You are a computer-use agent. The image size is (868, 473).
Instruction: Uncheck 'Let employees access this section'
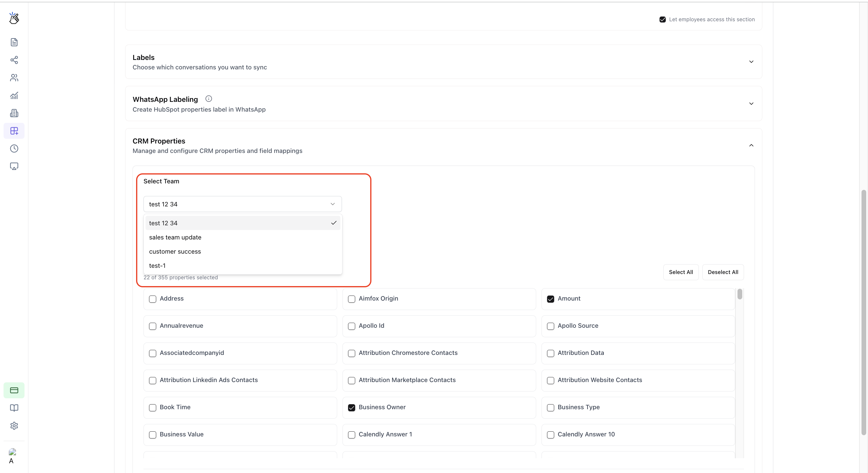(x=663, y=19)
